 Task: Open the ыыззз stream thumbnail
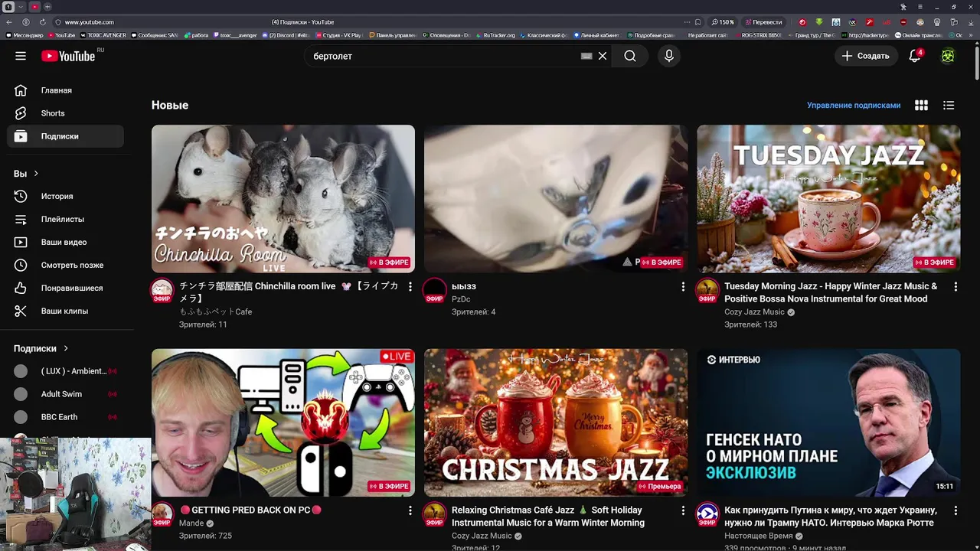click(x=556, y=199)
